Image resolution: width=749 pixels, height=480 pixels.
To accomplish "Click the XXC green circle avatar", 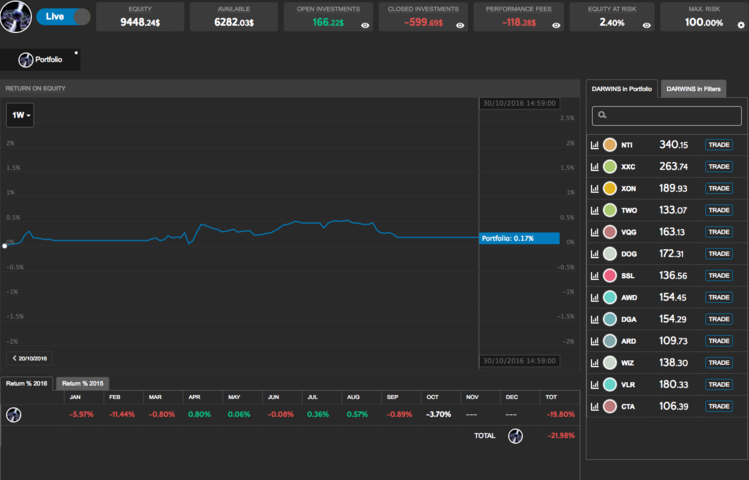I will 609,167.
